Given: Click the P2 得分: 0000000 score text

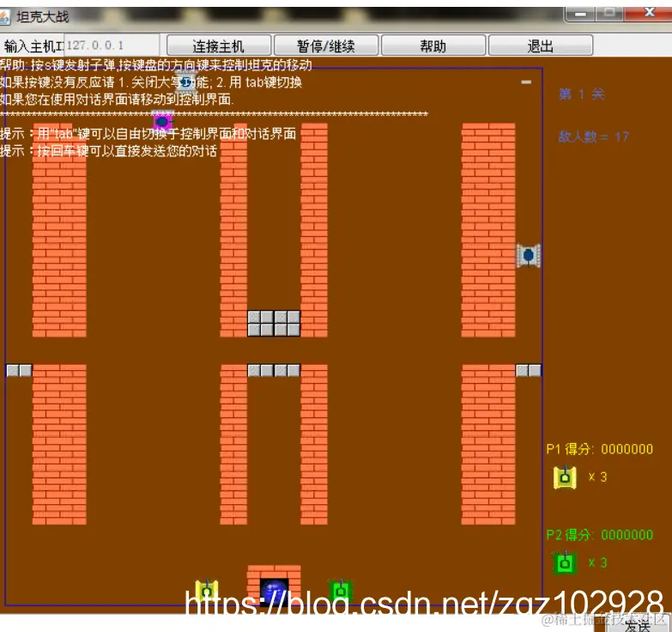Looking at the screenshot, I should (600, 535).
